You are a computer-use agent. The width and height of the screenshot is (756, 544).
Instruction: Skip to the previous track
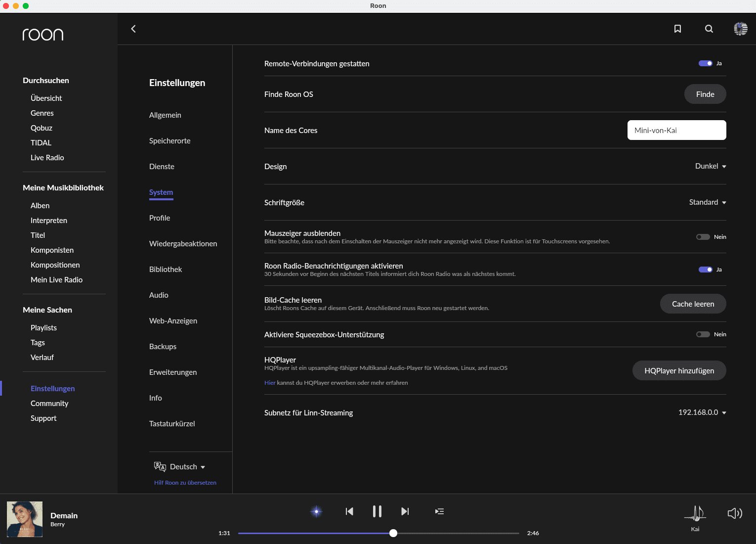(x=349, y=511)
